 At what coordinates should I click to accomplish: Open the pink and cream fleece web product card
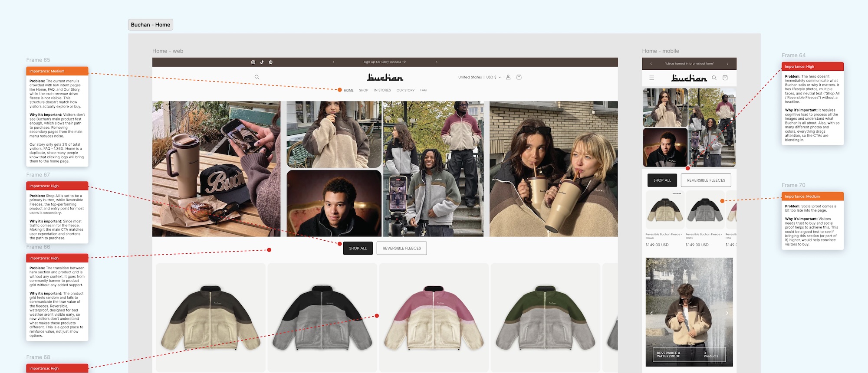pos(434,317)
